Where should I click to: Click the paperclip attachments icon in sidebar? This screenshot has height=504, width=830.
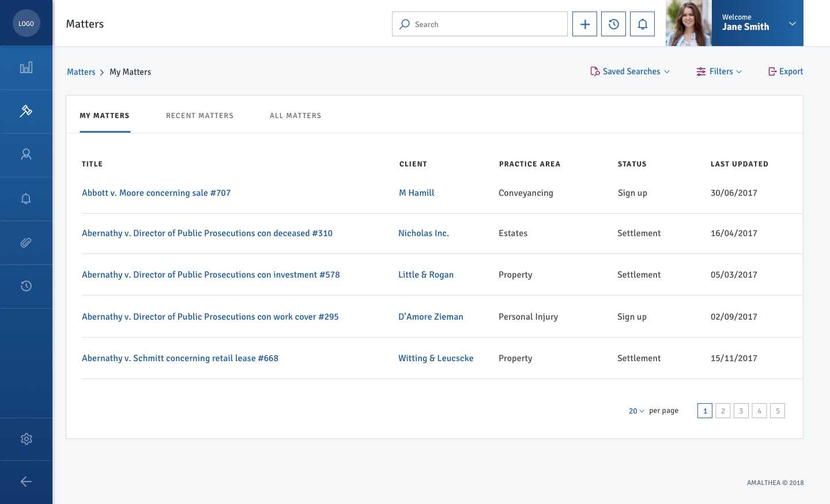click(x=26, y=242)
